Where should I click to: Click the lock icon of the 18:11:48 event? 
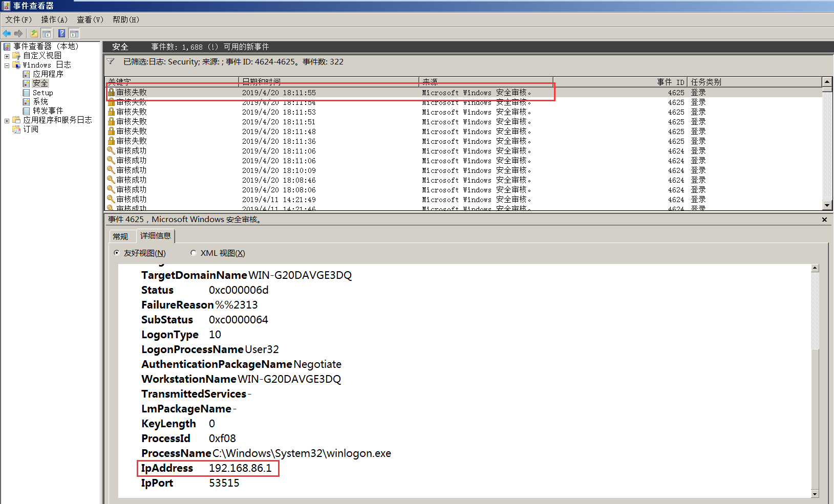click(111, 131)
